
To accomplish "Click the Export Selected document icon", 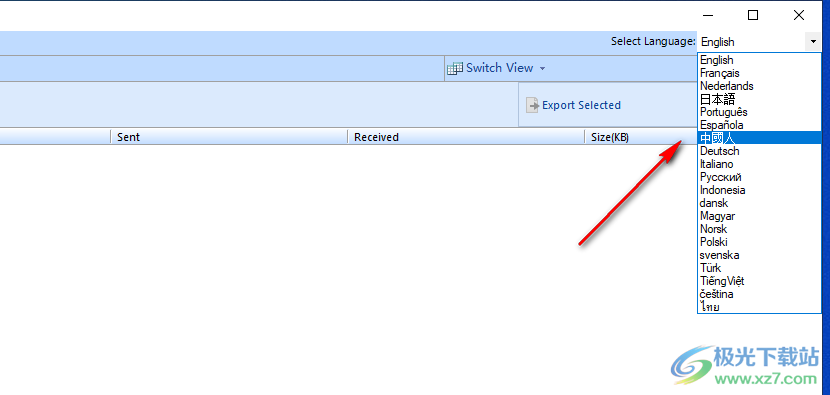I will click(533, 105).
